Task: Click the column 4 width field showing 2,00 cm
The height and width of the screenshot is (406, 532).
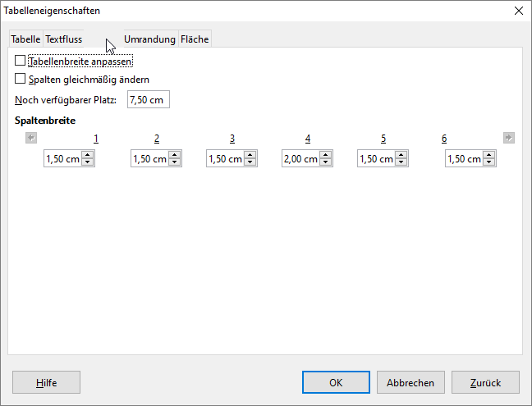Action: (x=300, y=159)
